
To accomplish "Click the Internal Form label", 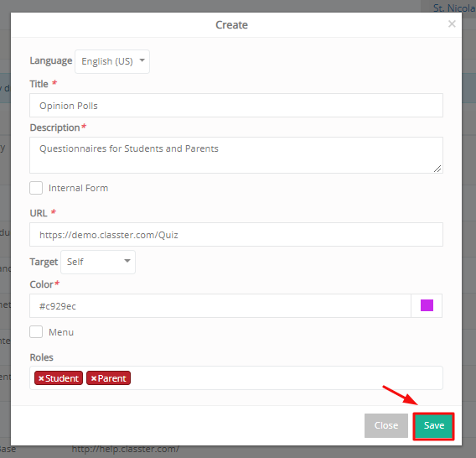I will [x=78, y=188].
